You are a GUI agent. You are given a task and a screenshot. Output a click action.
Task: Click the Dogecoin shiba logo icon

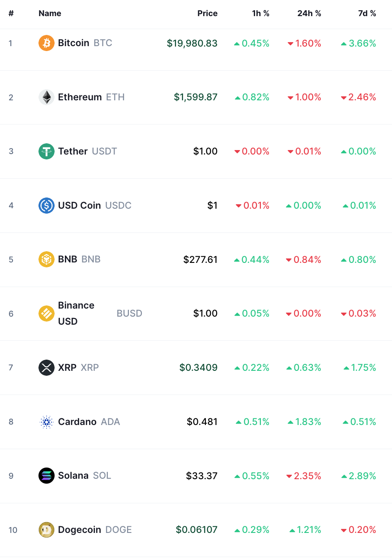[x=47, y=530]
